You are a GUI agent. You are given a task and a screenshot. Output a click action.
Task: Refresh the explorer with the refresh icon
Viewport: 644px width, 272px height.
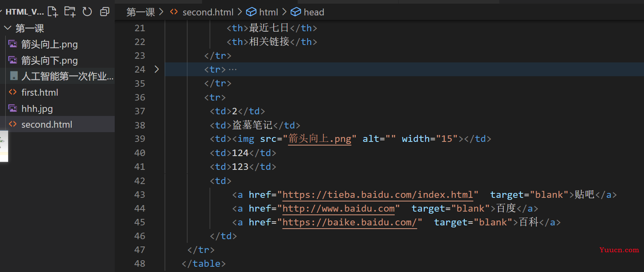[87, 12]
